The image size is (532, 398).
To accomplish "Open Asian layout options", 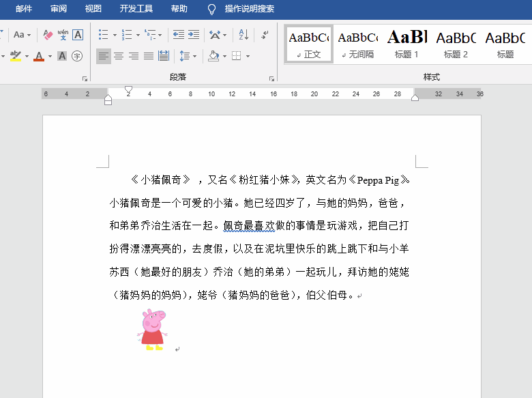I will [215, 35].
